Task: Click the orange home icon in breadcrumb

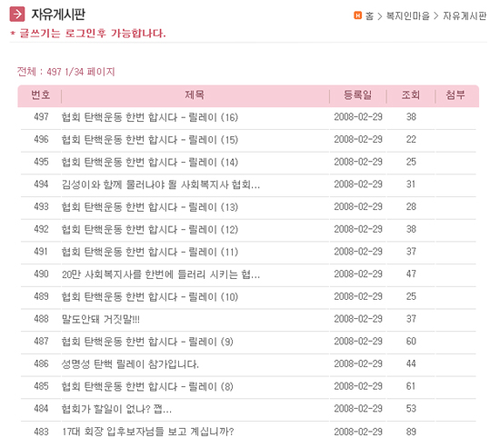Action: pos(357,15)
